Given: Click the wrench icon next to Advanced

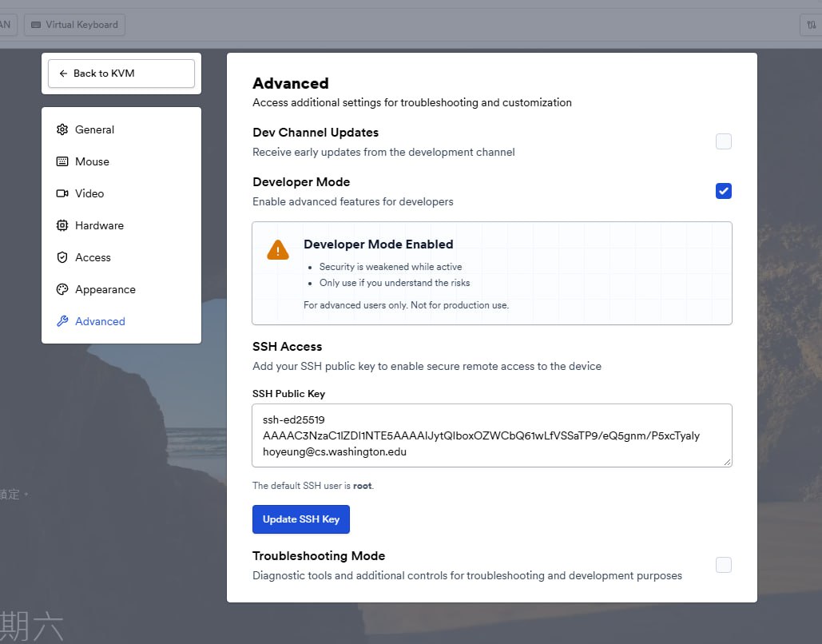Looking at the screenshot, I should 62,321.
